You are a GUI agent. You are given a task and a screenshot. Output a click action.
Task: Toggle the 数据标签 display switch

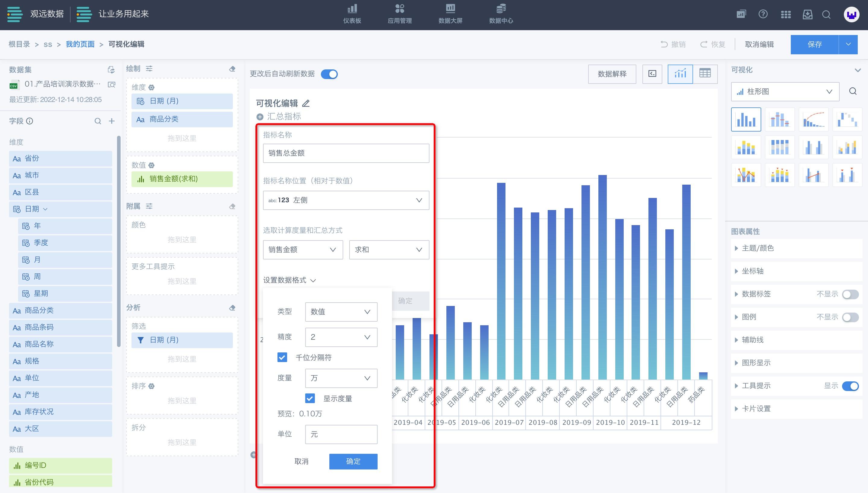850,294
